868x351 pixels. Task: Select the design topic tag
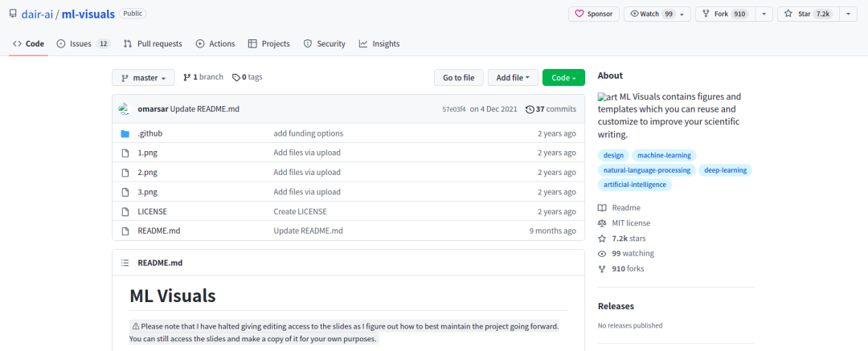click(x=613, y=156)
